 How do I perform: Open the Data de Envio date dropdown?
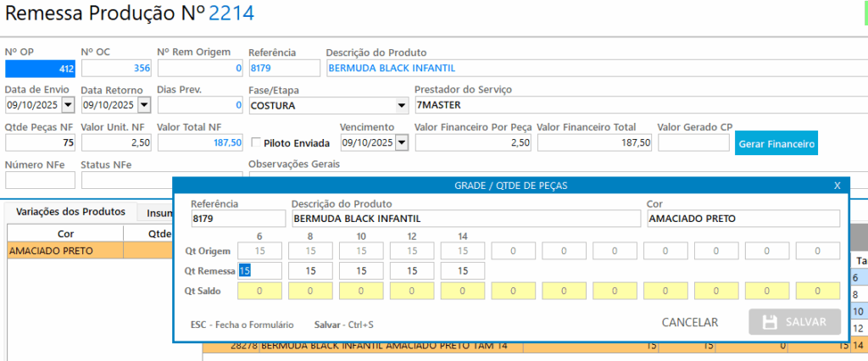click(x=67, y=105)
